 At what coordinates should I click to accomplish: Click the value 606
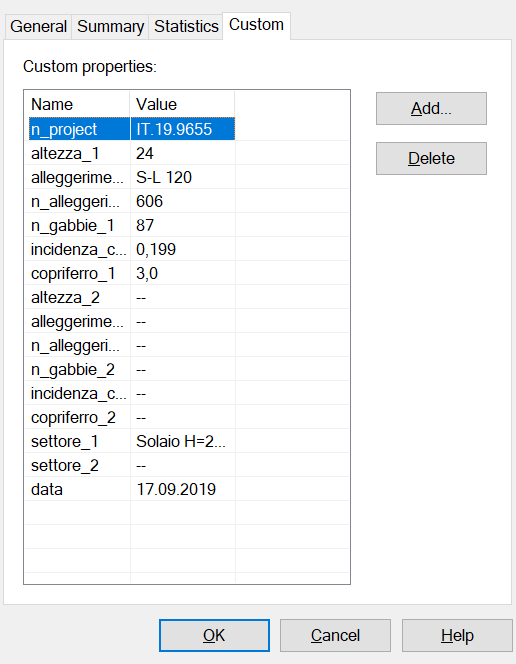pyautogui.click(x=149, y=201)
